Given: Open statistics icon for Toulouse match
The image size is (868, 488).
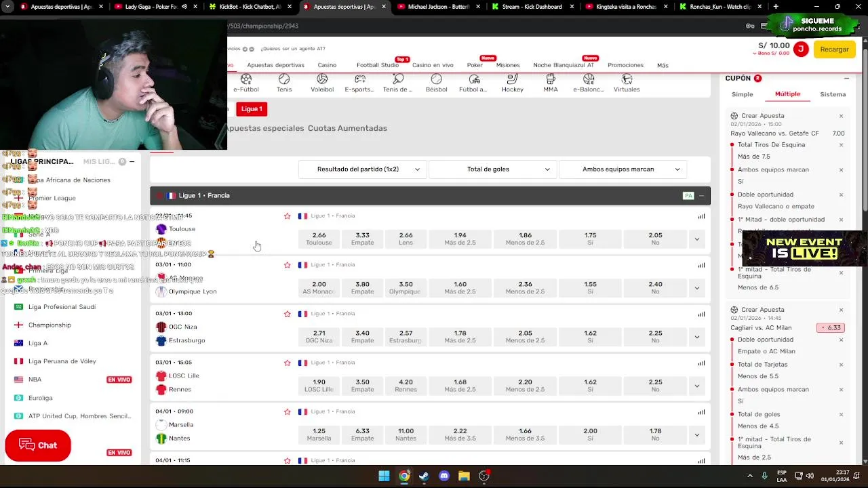Looking at the screenshot, I should pos(701,216).
